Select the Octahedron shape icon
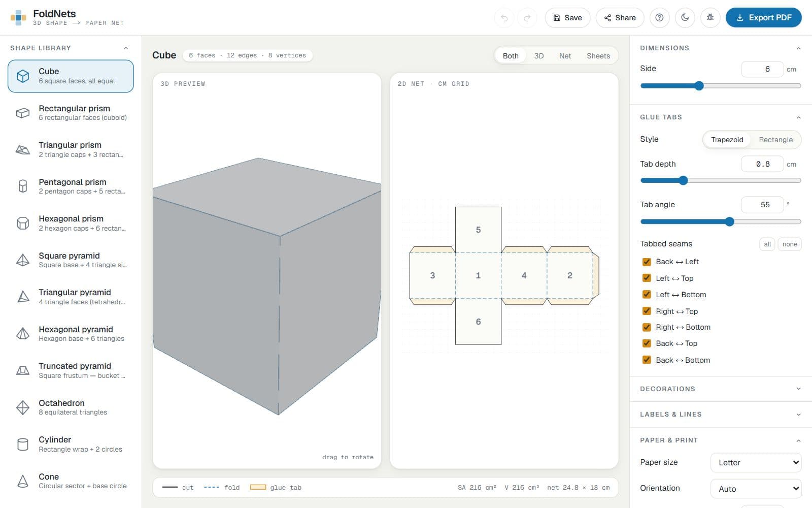This screenshot has height=508, width=812. [x=23, y=407]
